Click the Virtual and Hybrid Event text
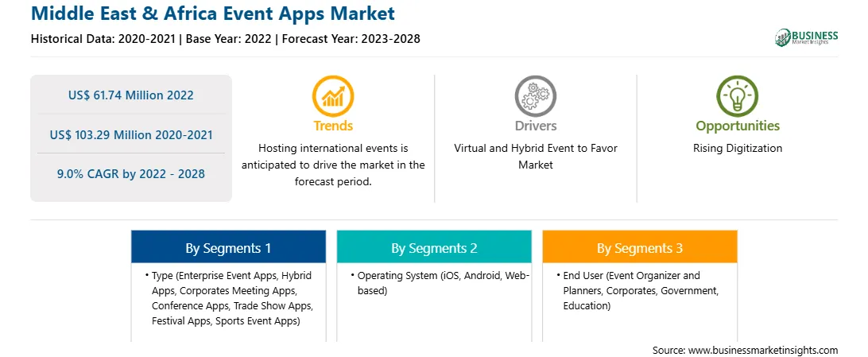Viewport: 868px width, 357px height. tap(535, 157)
